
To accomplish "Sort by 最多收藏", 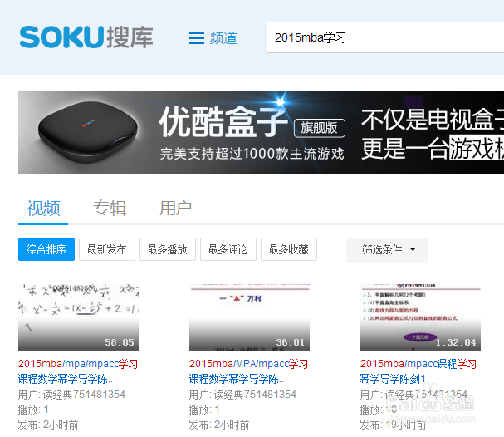I will pyautogui.click(x=289, y=249).
